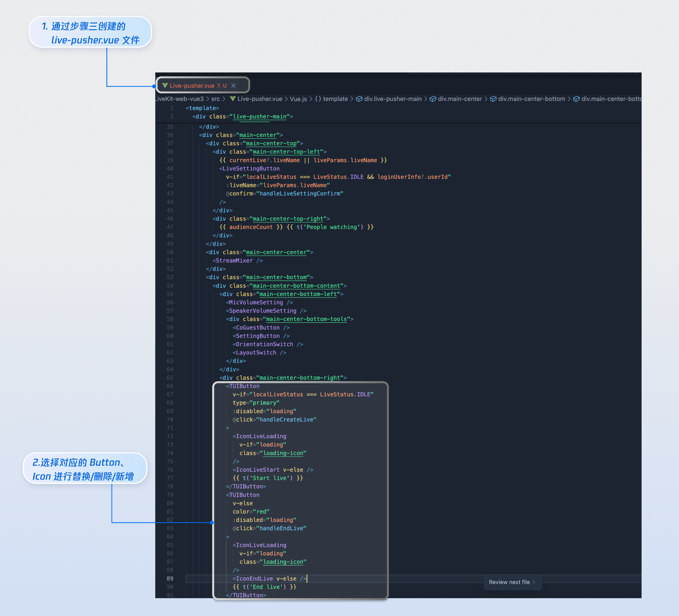The height and width of the screenshot is (616, 679).
Task: Click the curly braces icon before template
Action: (x=318, y=99)
